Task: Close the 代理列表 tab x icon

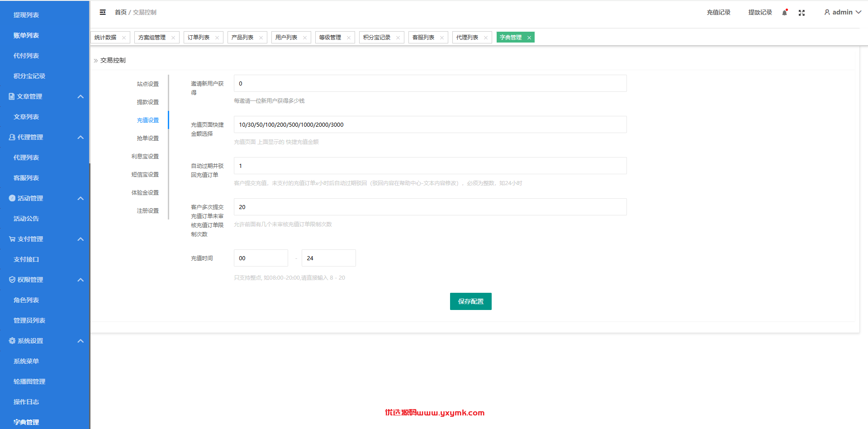Action: (486, 38)
